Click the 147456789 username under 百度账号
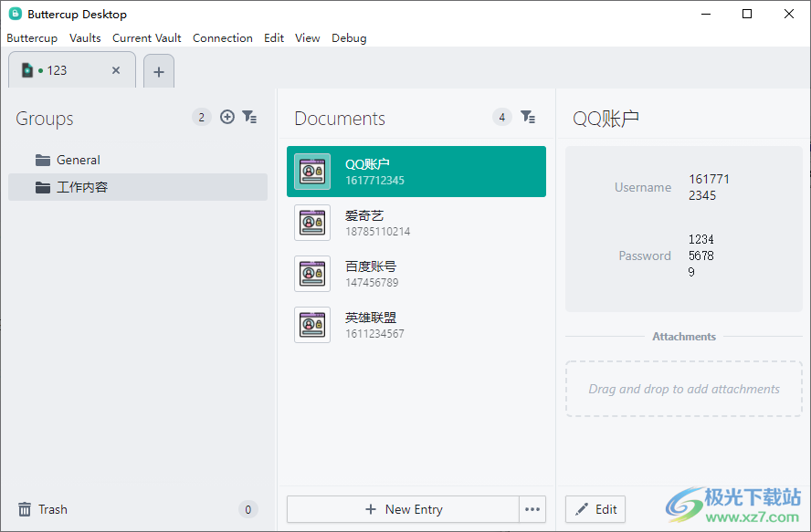Viewport: 811px width, 532px height. (372, 283)
